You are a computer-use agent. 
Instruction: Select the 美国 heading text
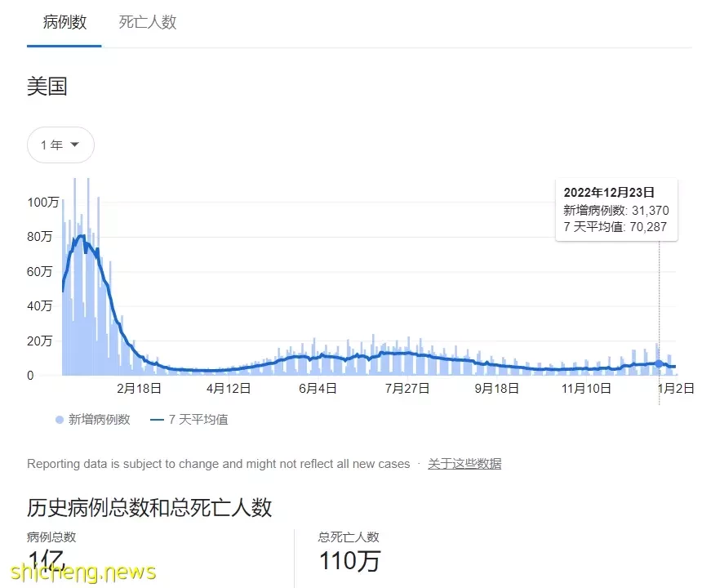pyautogui.click(x=47, y=86)
